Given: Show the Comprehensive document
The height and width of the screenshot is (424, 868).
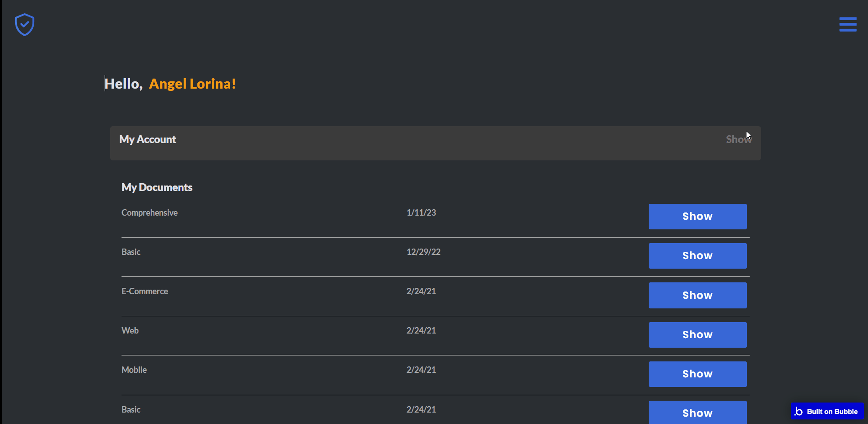Looking at the screenshot, I should click(697, 217).
